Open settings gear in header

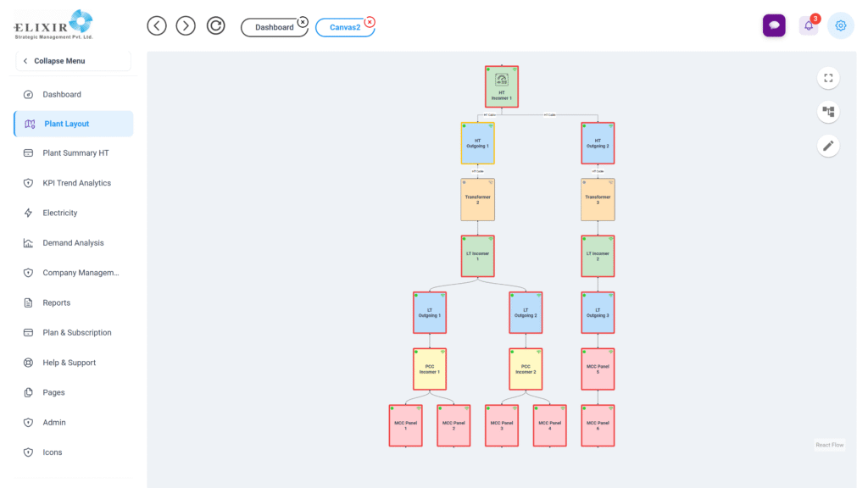click(x=841, y=25)
